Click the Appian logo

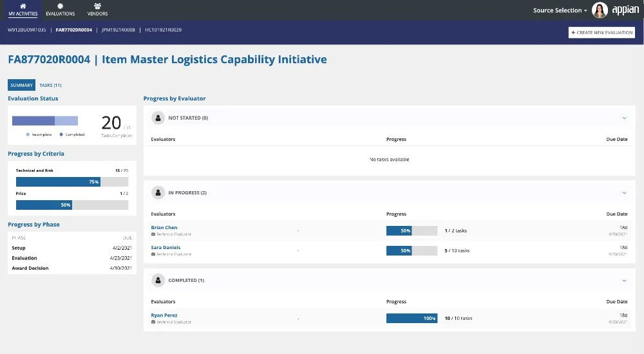click(625, 10)
